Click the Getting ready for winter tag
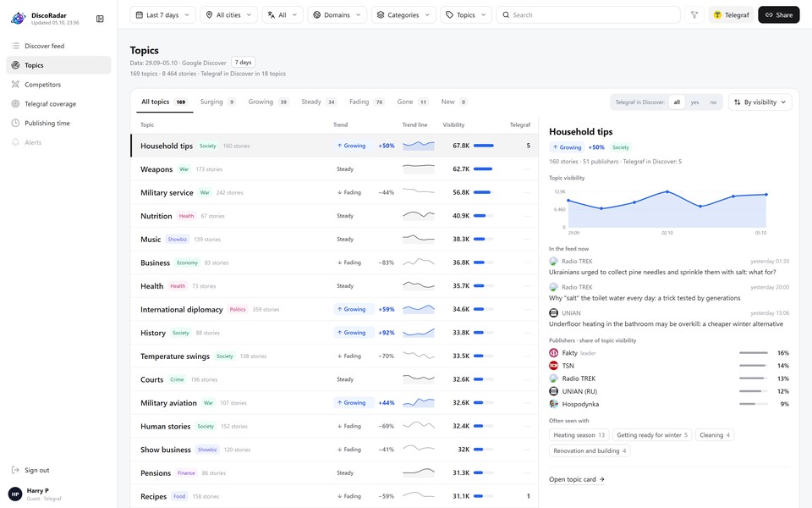Screen dimensions: 812x508 point(652,435)
